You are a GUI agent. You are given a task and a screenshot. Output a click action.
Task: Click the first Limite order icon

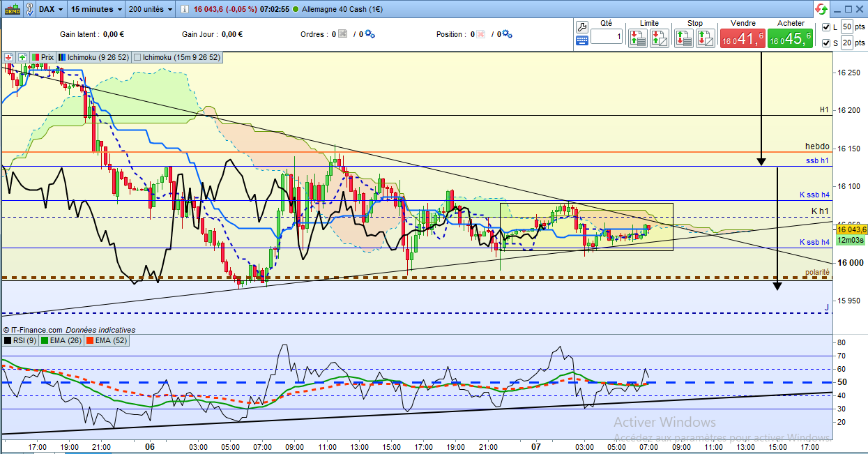click(x=638, y=38)
